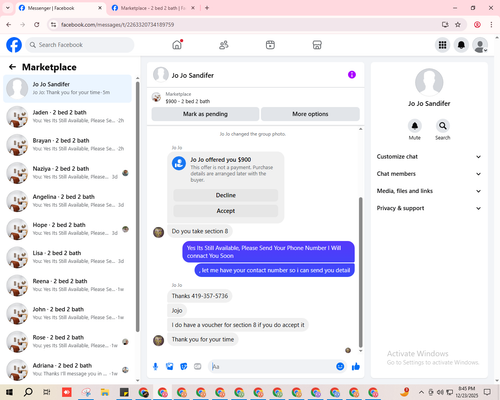500x400 pixels.
Task: Expand Media, files and links section
Action: [429, 191]
